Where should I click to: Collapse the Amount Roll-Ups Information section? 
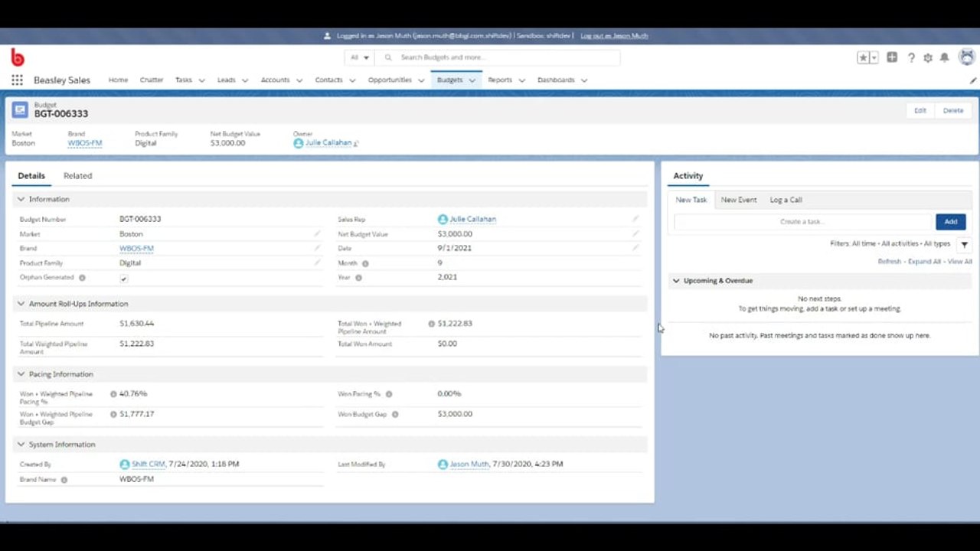tap(21, 304)
